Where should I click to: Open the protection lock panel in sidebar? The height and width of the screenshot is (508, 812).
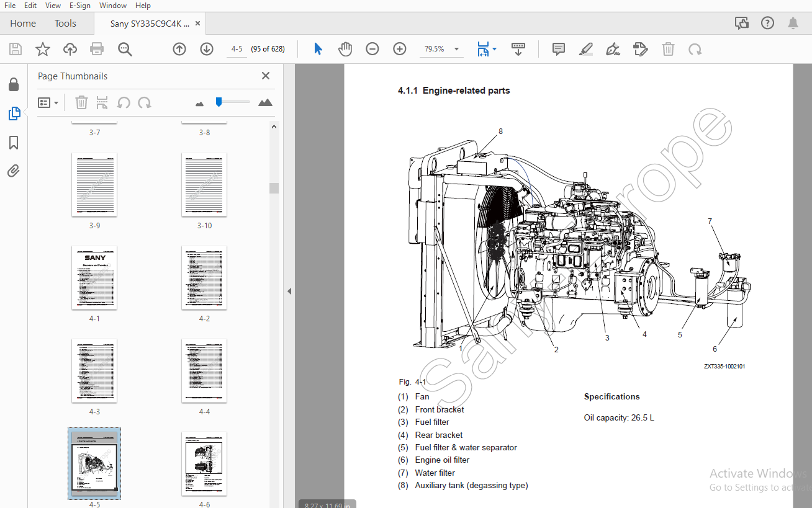click(x=14, y=84)
